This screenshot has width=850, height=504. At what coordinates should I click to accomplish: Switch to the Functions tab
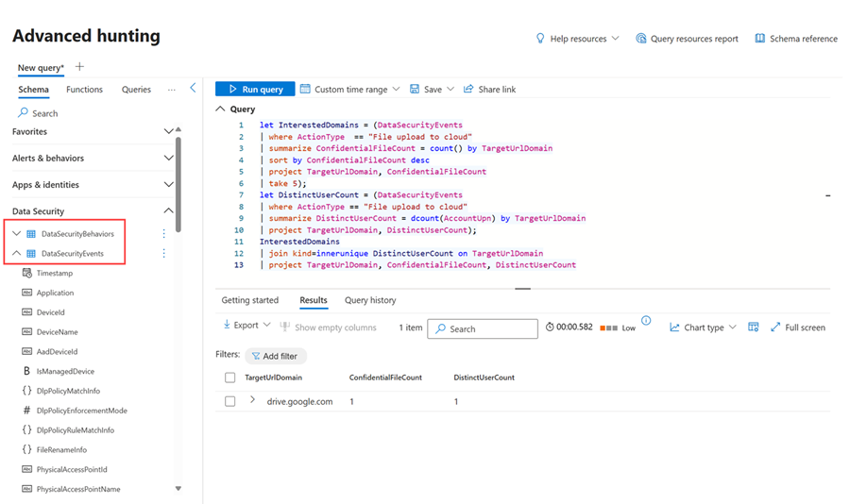click(x=84, y=90)
